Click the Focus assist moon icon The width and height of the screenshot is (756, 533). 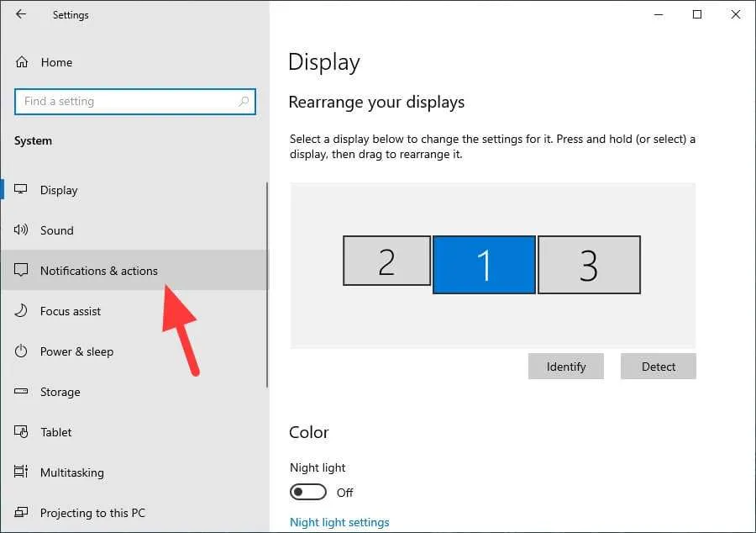[x=21, y=310]
